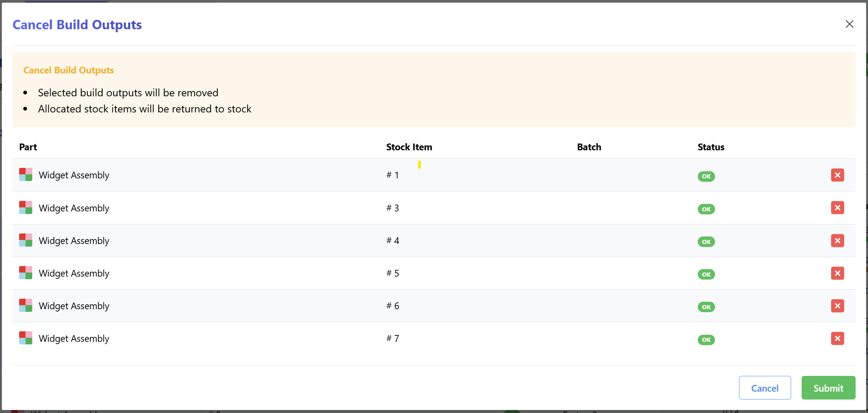The width and height of the screenshot is (868, 413).
Task: Click the Part column header
Action: click(x=28, y=147)
